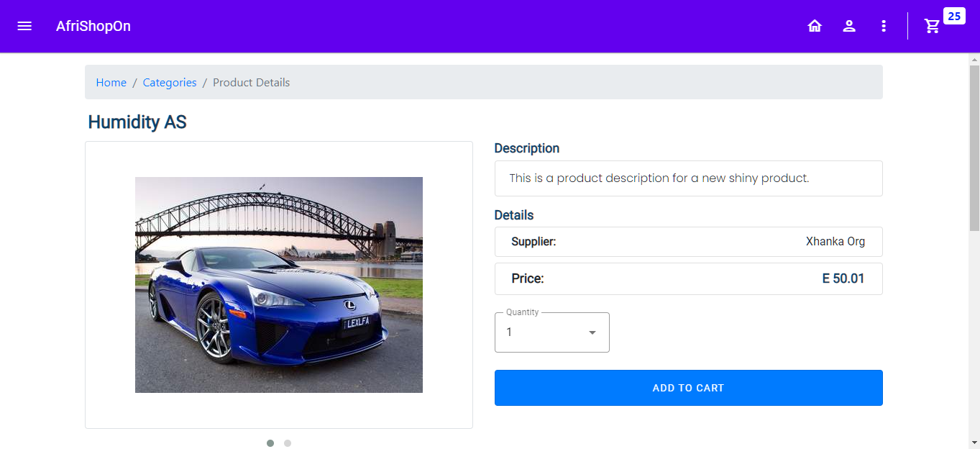Click the cart badge showing 25
The image size is (980, 449).
954,17
